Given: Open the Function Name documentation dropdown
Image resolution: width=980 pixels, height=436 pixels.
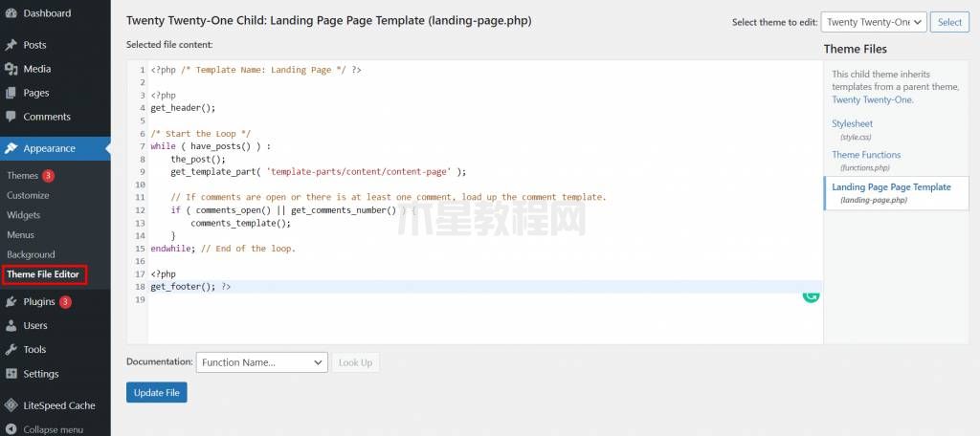Looking at the screenshot, I should (262, 362).
